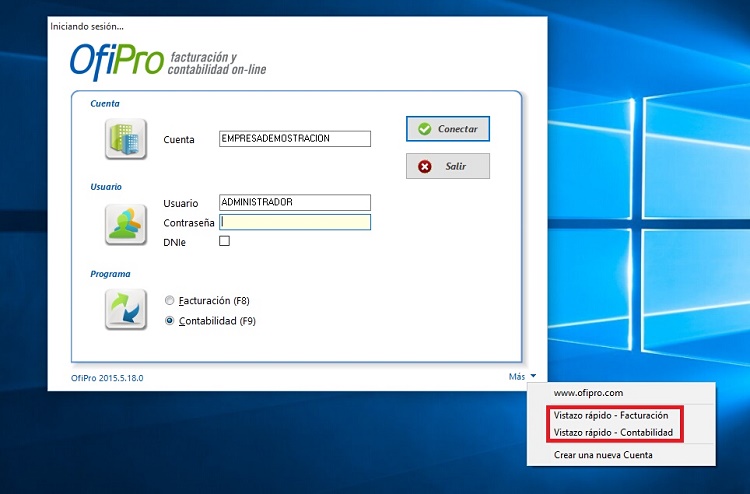
Task: Open www.ofipro.com from the popup menu
Action: (x=588, y=393)
